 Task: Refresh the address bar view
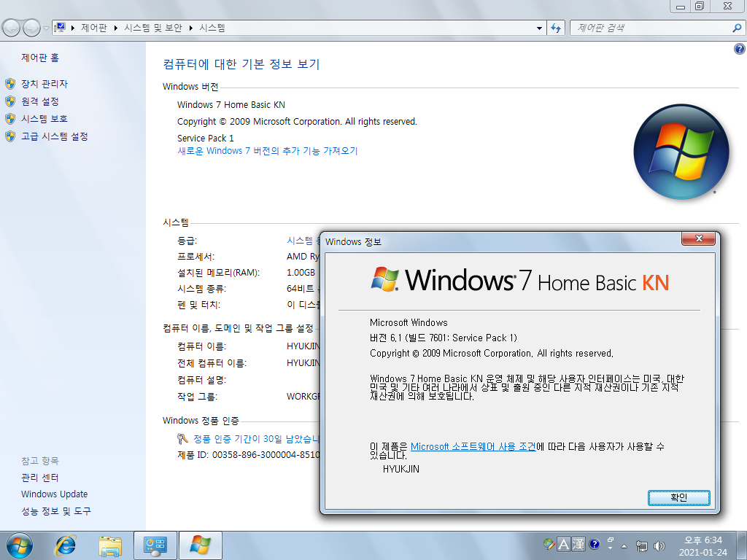555,28
